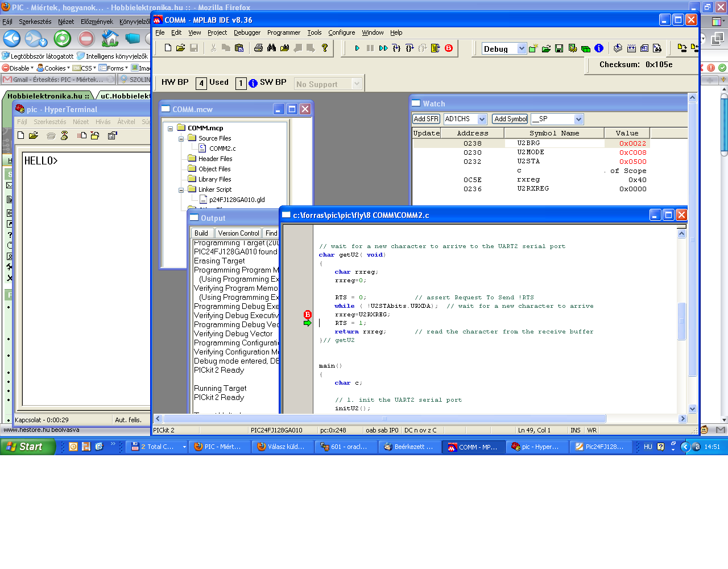Click the green Open Project folder icon
728x569 pixels.
[546, 48]
